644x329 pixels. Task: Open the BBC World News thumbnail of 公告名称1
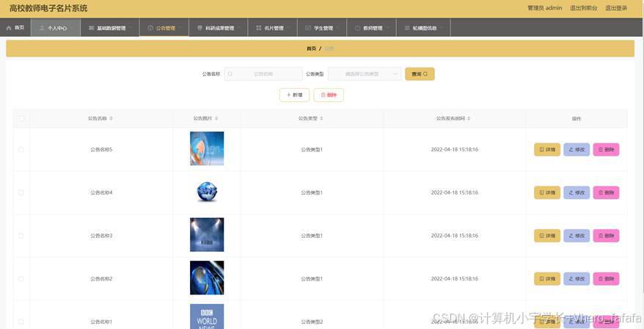[x=207, y=317]
